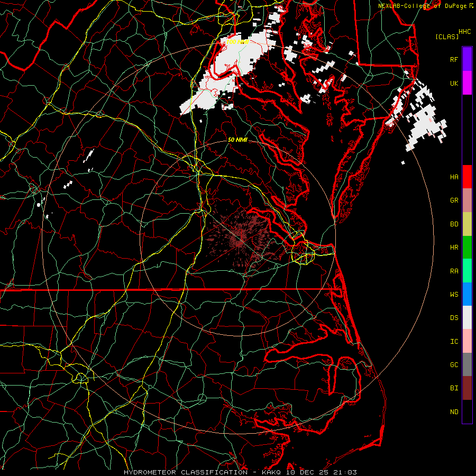Click the BD legend label
This screenshot has width=476, height=476.
point(454,224)
